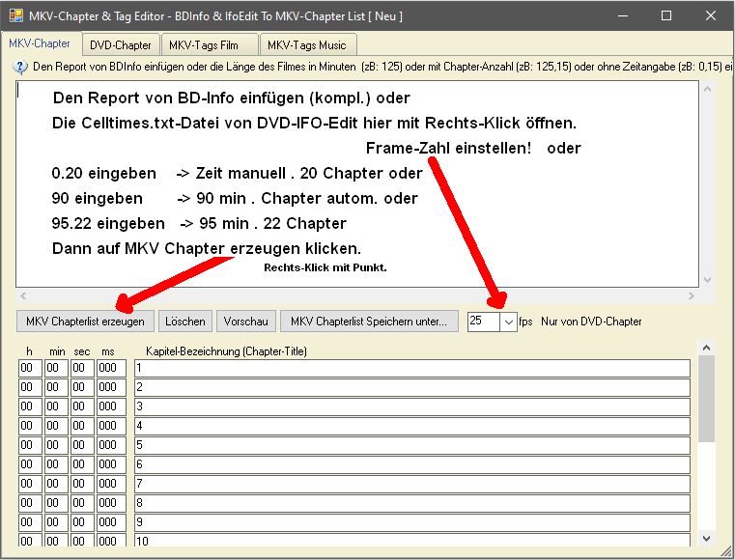Click the Löschen button
The width and height of the screenshot is (735, 560).
[185, 322]
